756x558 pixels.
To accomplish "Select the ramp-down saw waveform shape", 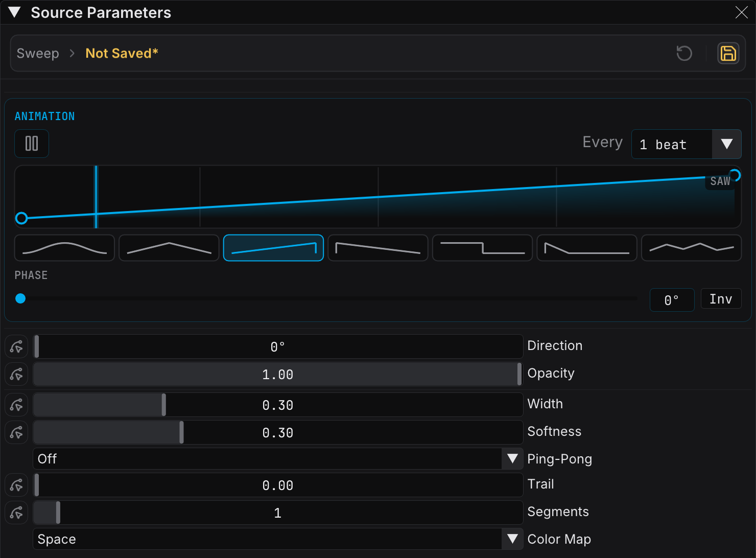I will pyautogui.click(x=378, y=248).
